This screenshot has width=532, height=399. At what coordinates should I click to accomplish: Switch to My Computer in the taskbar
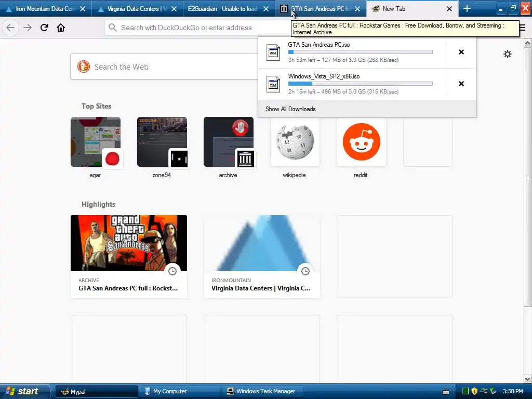179,392
